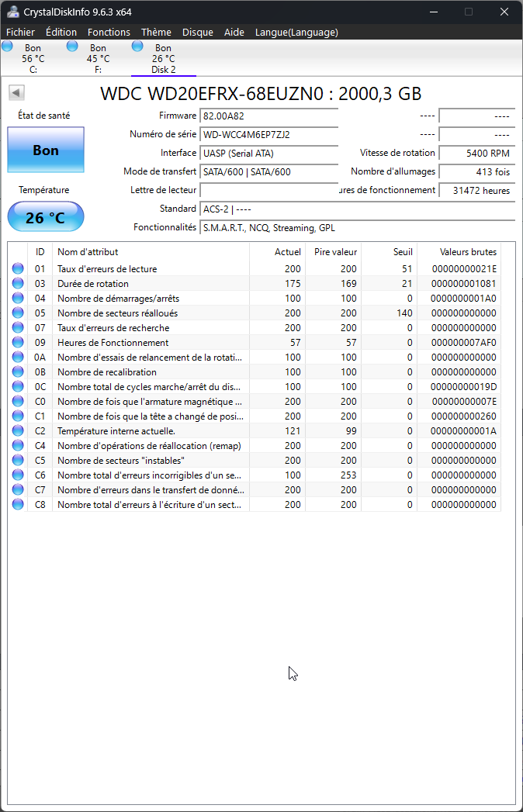Click status orb for Nombre de secteurs réalloués
Viewport: 523px width, 812px height.
point(17,313)
